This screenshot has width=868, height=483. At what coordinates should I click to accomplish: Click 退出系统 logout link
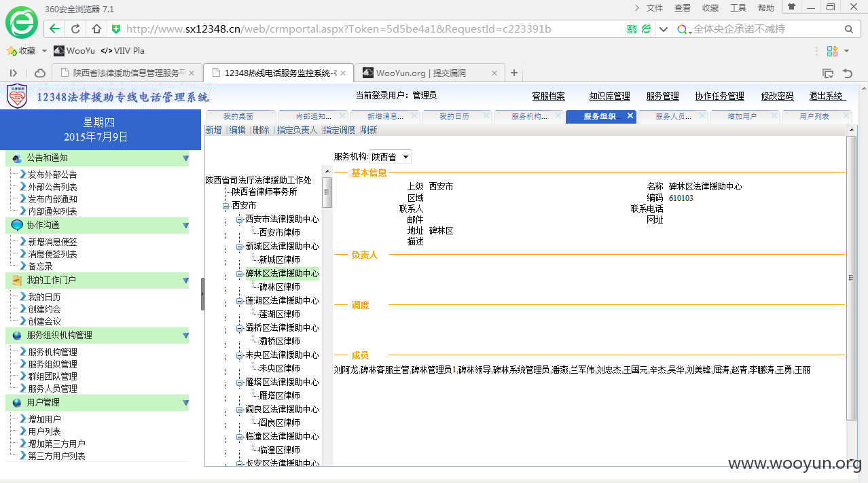(x=827, y=96)
